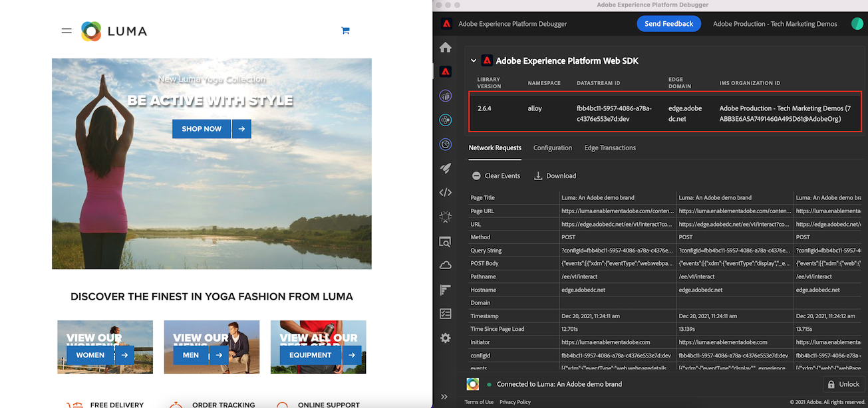
Task: Click the yoga hero banner image
Action: click(x=212, y=164)
